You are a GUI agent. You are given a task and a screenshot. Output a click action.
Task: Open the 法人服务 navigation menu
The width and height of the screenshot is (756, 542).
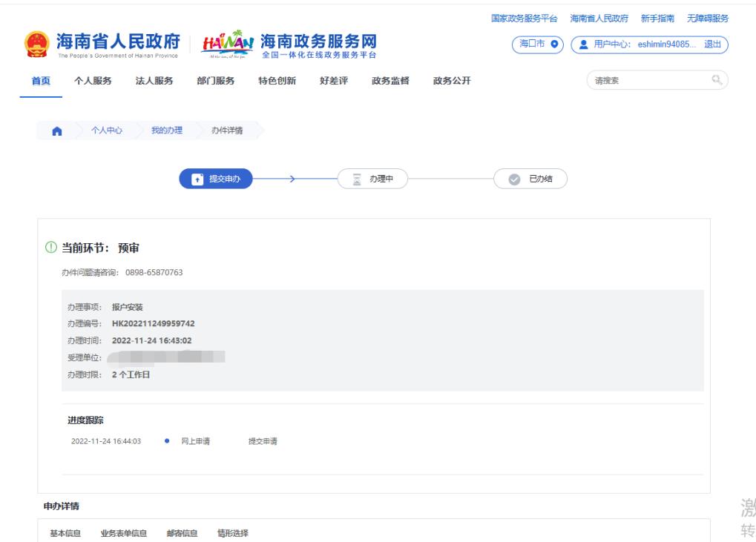point(154,81)
